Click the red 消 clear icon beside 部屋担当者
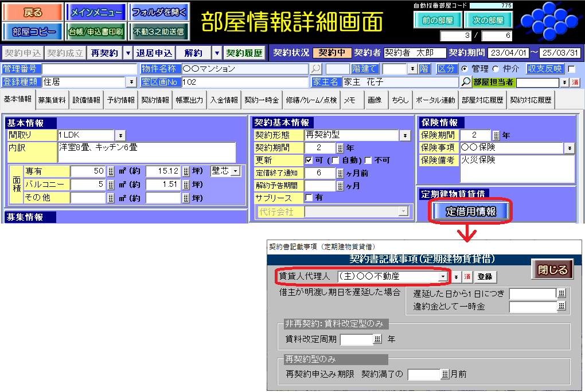Screen dimensions: 585x392 coord(574,82)
